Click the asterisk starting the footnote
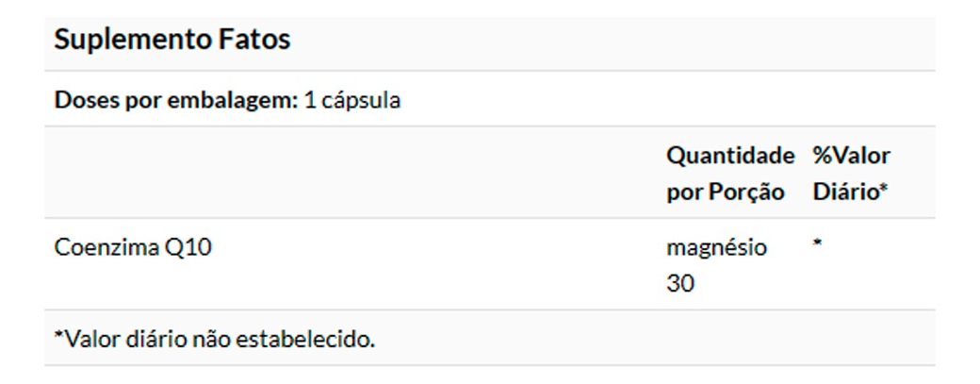Image resolution: width=980 pixels, height=384 pixels. (x=58, y=337)
